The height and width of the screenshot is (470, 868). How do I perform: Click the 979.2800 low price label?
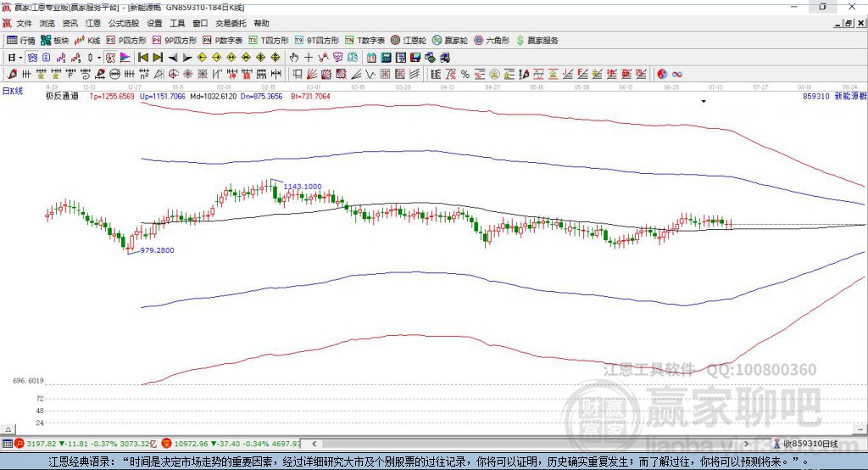157,250
